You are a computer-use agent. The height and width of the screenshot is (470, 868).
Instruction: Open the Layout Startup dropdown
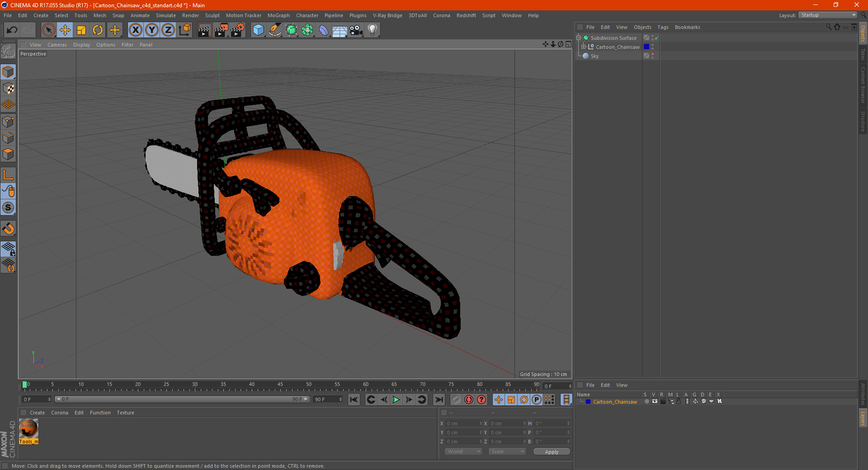828,15
